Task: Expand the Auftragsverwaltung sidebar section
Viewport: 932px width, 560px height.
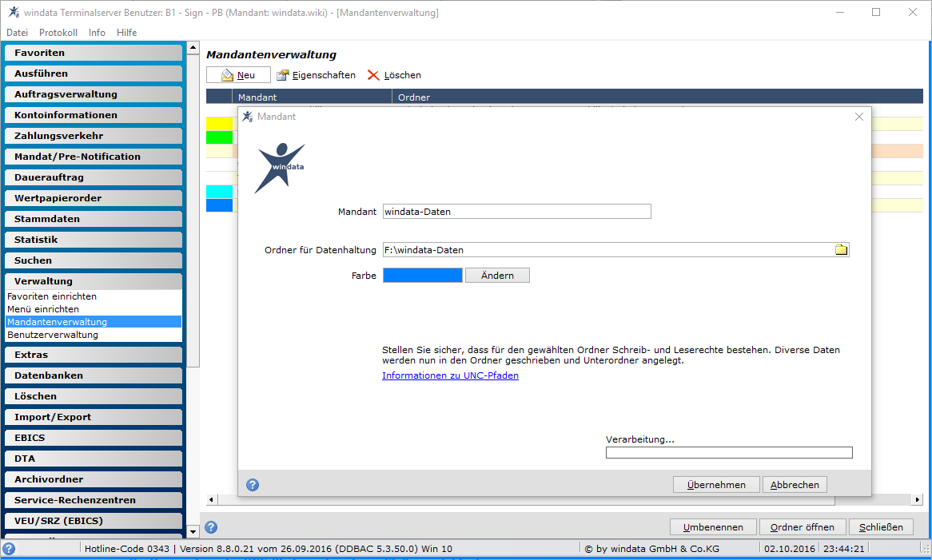Action: pyautogui.click(x=94, y=94)
